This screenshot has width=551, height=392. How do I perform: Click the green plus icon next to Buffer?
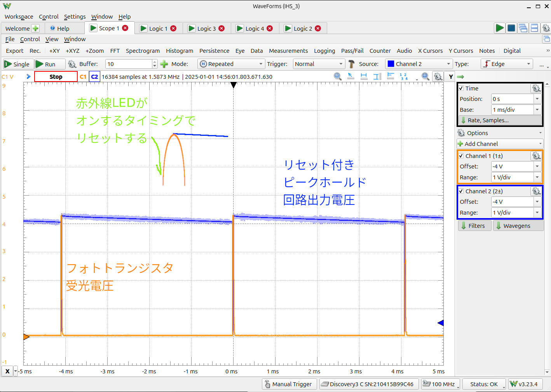click(164, 64)
